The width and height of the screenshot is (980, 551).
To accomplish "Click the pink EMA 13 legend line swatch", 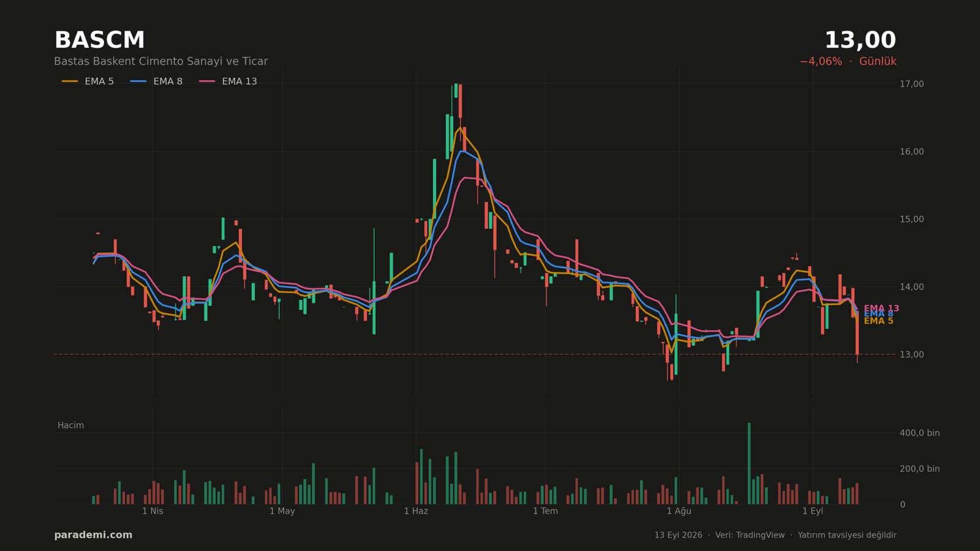I will click(x=207, y=81).
